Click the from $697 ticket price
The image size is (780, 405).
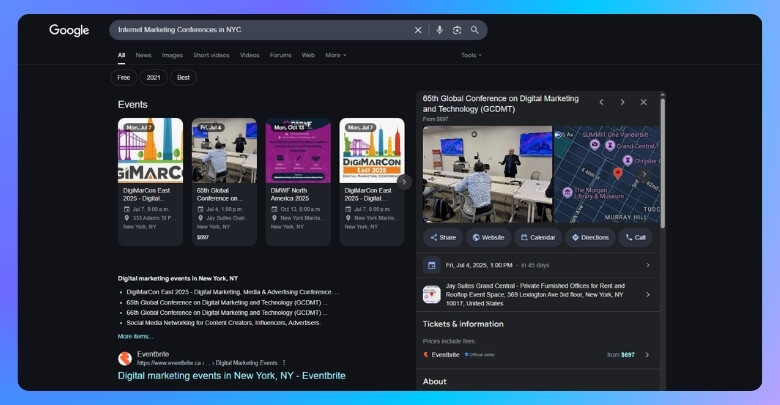(x=621, y=355)
